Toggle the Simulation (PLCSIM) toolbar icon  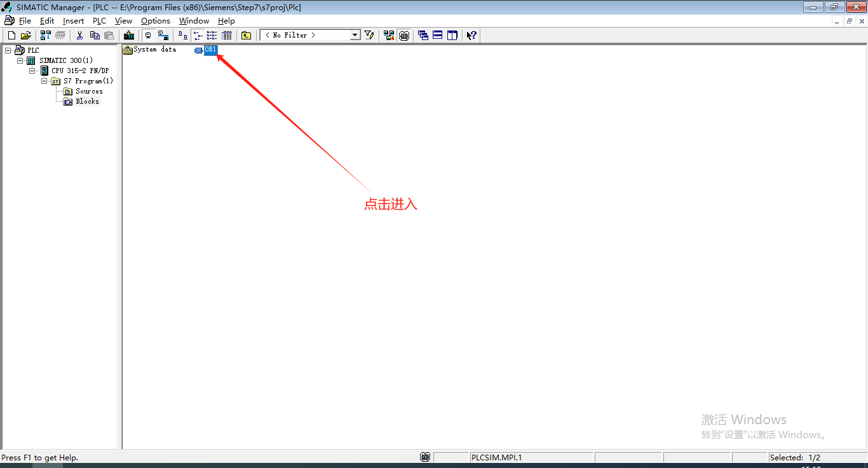click(x=403, y=36)
